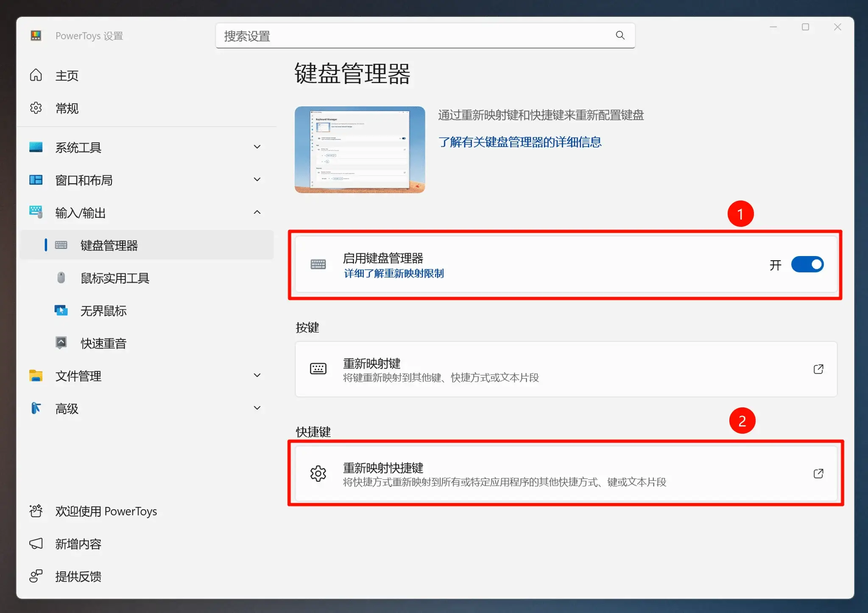This screenshot has height=613, width=868.
Task: Click the 输入/输出 keyboard-mouse icon
Action: coord(36,212)
